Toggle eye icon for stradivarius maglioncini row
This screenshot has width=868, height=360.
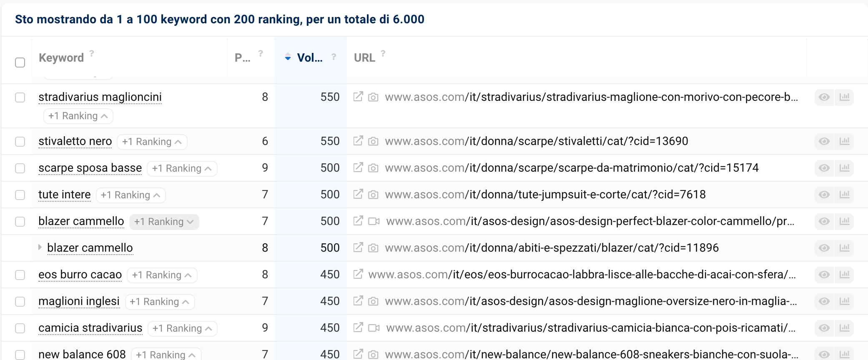click(x=824, y=97)
